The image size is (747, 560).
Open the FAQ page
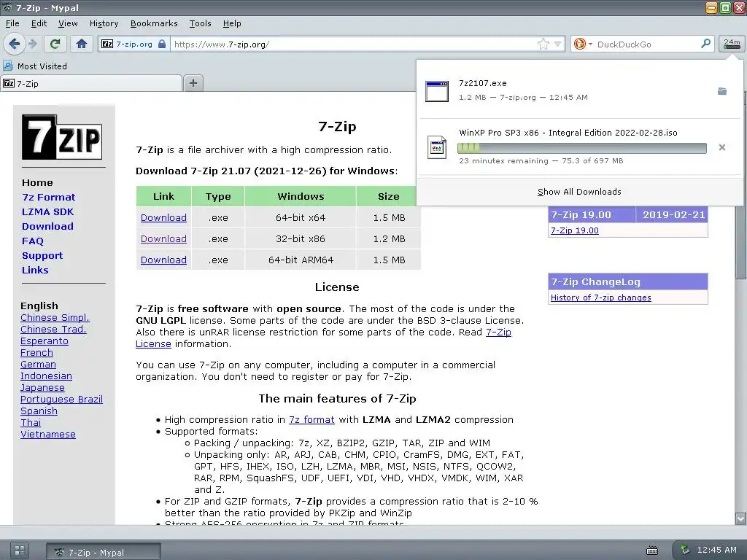(32, 241)
